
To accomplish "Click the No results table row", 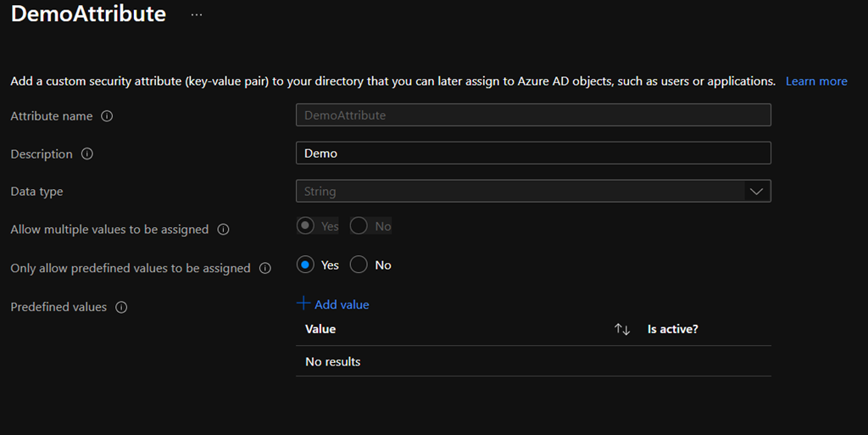I will point(533,362).
